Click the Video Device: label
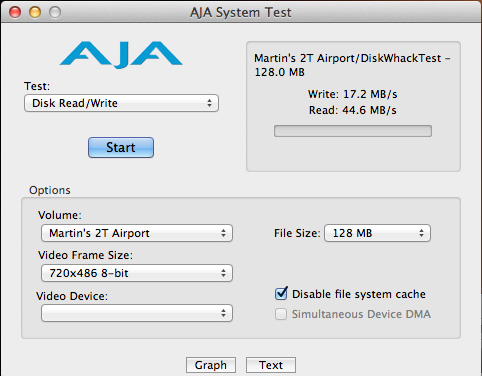This screenshot has width=482, height=376. click(x=72, y=296)
